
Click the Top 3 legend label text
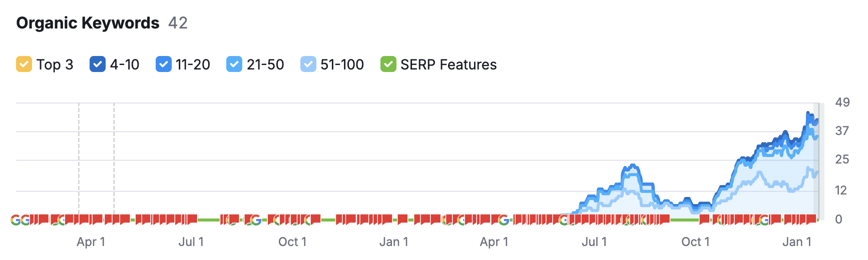tap(55, 64)
